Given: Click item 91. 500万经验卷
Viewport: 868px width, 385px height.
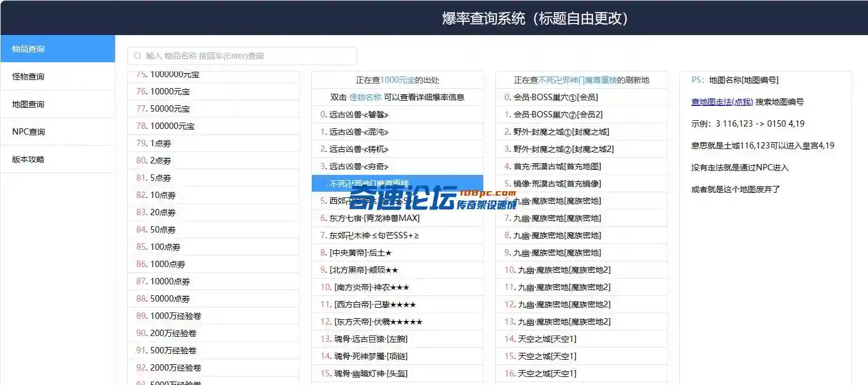Looking at the screenshot, I should coord(213,350).
